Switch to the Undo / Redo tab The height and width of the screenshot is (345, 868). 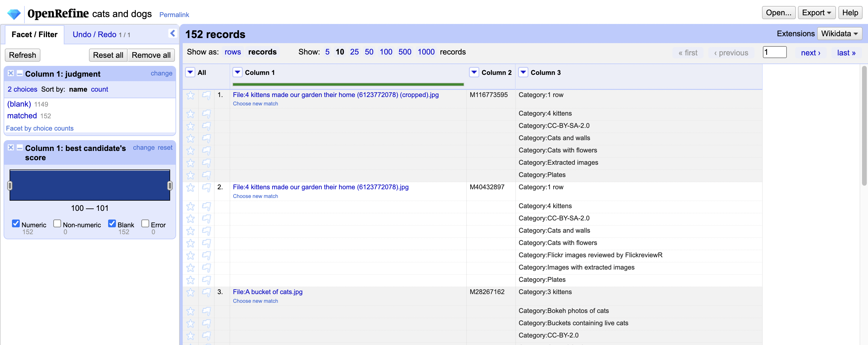[x=95, y=34]
